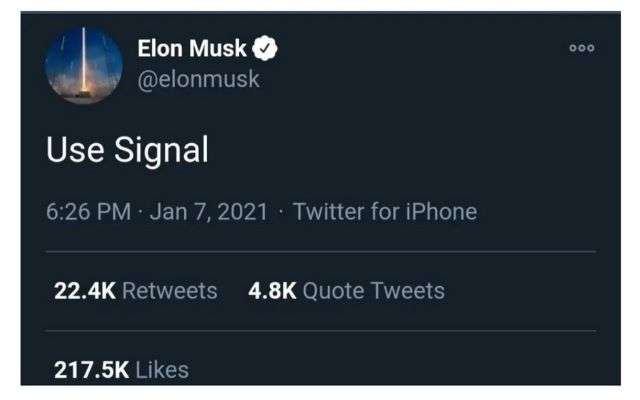Click the 'iPhone' word in source label

pyautogui.click(x=437, y=212)
